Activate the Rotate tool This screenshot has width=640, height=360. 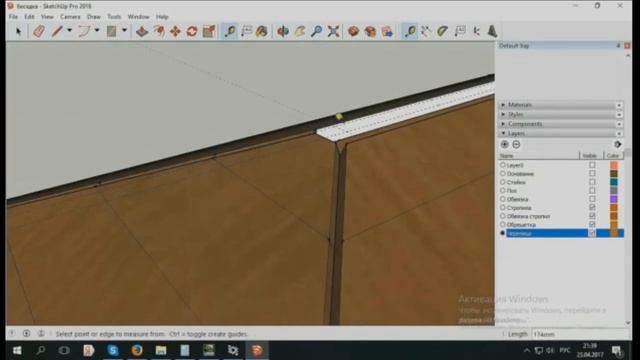(192, 31)
